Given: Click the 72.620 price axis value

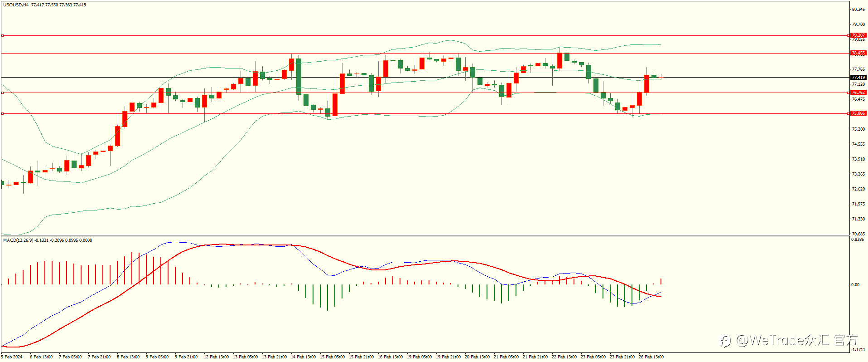Looking at the screenshot, I should [858, 189].
